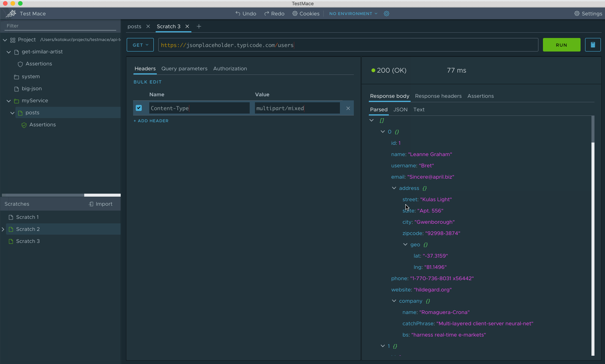Close the Scratch 3 tab

click(187, 26)
